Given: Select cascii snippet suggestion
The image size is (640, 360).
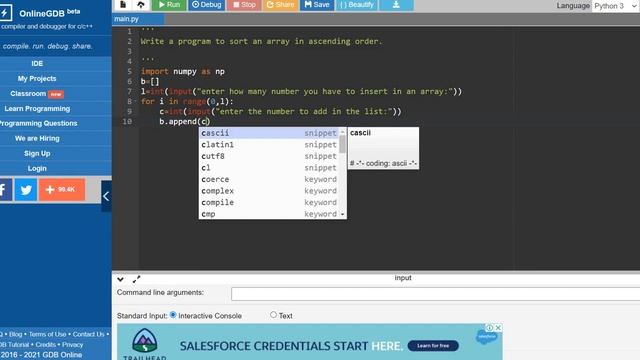Looking at the screenshot, I should (269, 133).
